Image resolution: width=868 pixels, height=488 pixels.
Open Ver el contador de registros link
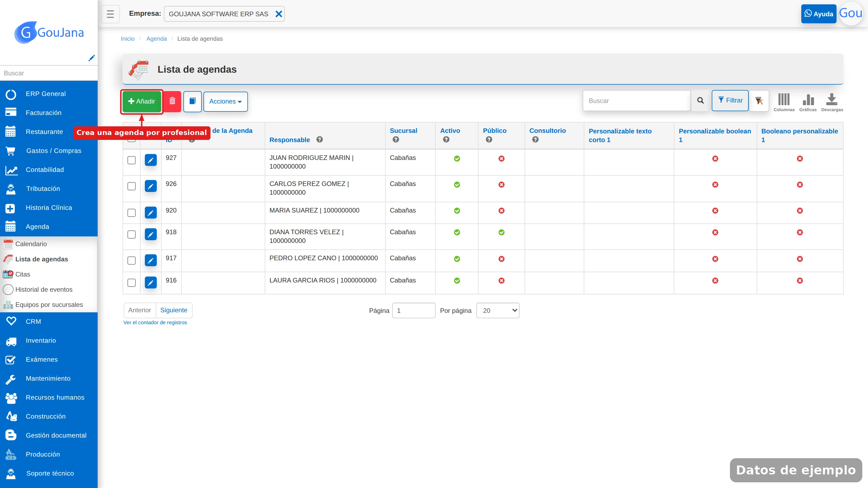(x=155, y=322)
